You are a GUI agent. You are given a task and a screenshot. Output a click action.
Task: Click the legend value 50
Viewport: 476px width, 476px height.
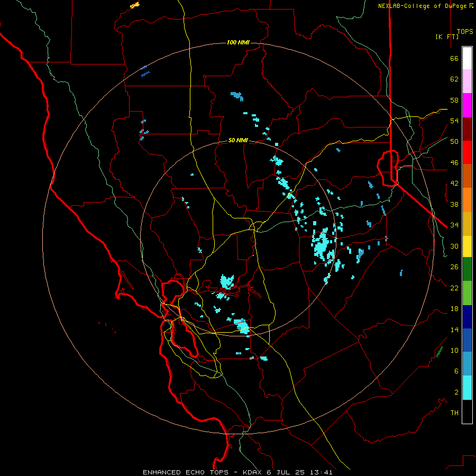point(454,141)
